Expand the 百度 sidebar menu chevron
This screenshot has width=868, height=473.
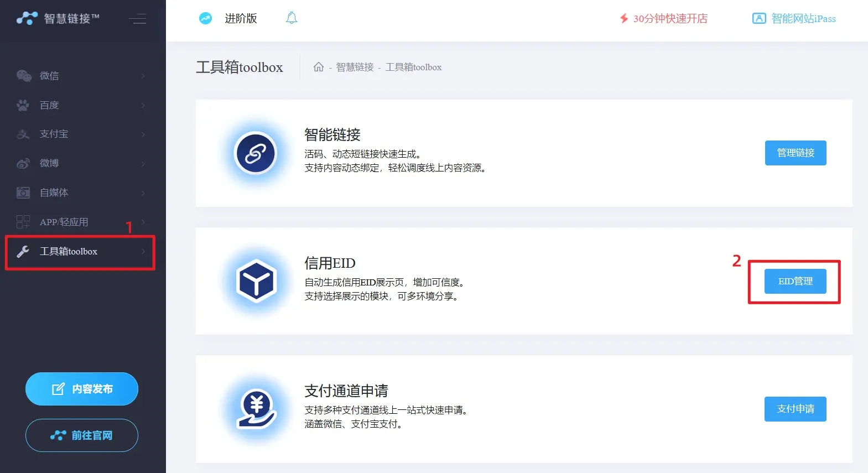point(143,105)
